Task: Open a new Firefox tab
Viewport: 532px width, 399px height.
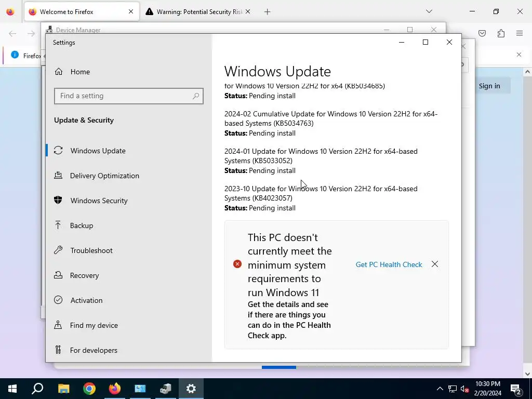Action: coord(268,12)
